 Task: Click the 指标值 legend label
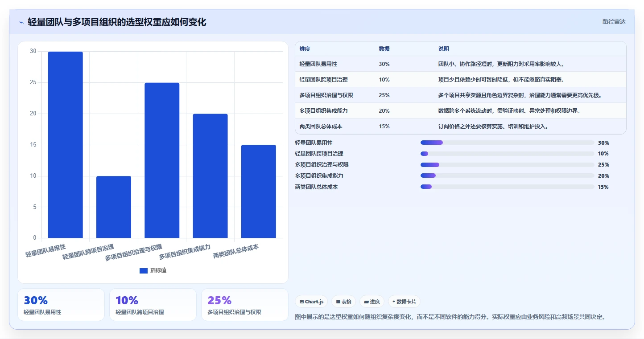pos(158,270)
